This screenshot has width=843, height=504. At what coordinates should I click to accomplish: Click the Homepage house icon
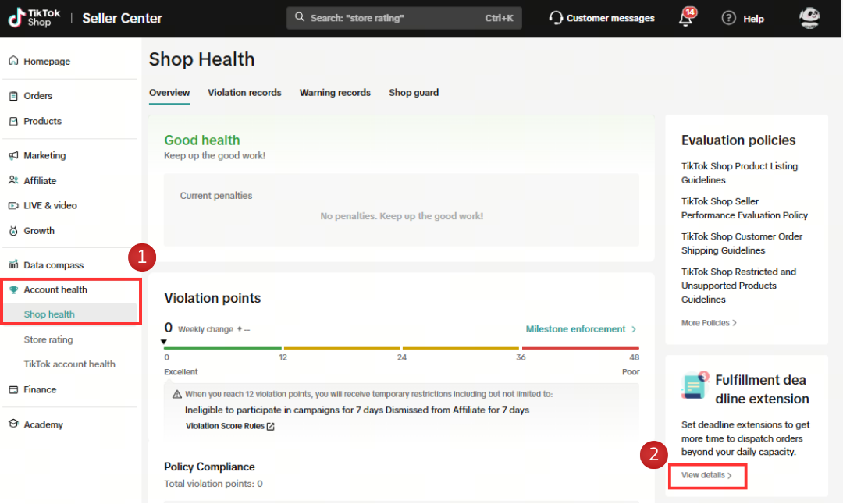tap(13, 61)
